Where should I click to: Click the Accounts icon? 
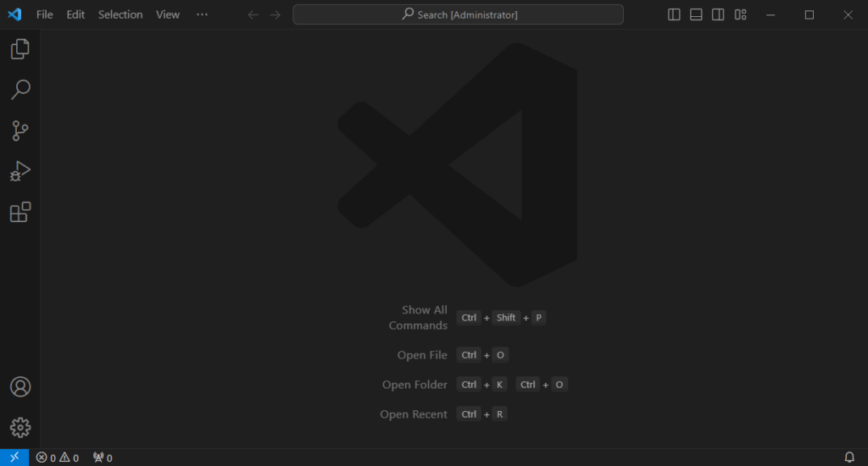[x=20, y=387]
